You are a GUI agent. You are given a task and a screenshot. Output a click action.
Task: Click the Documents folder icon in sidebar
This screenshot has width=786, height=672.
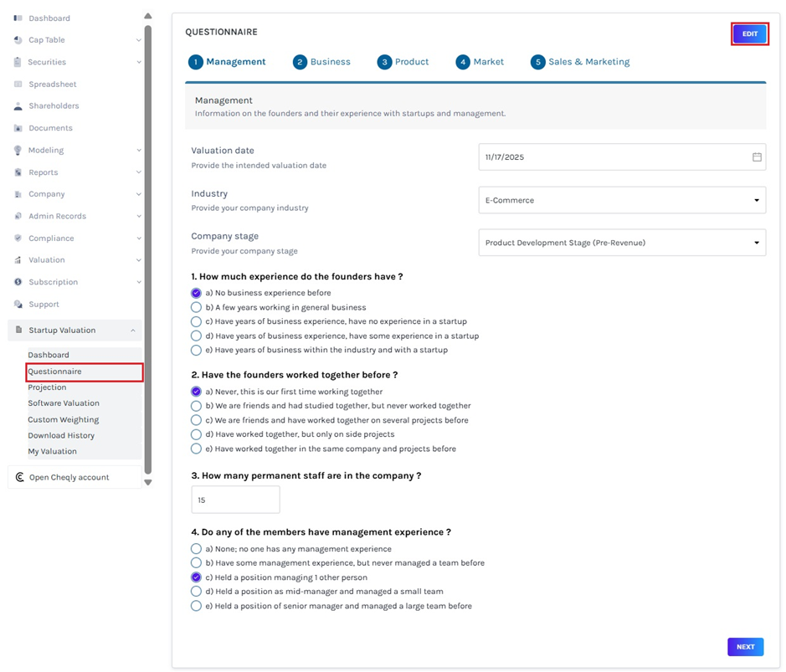click(18, 128)
